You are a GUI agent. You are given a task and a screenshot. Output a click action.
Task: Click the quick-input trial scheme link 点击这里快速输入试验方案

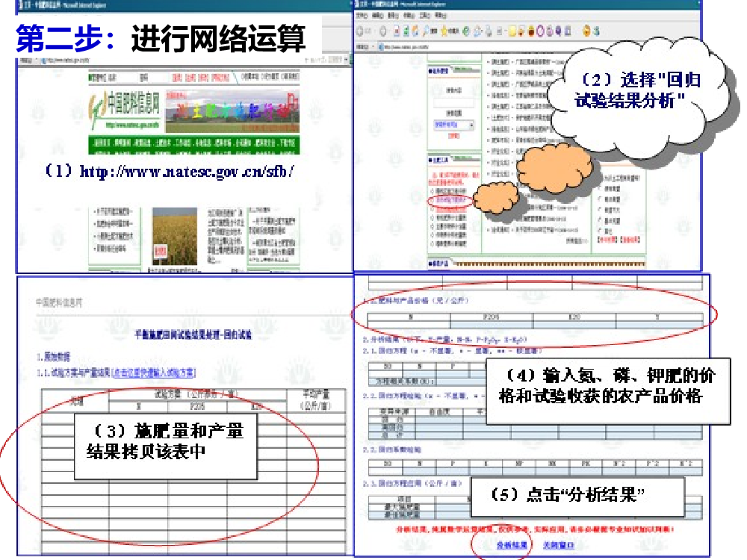(153, 373)
